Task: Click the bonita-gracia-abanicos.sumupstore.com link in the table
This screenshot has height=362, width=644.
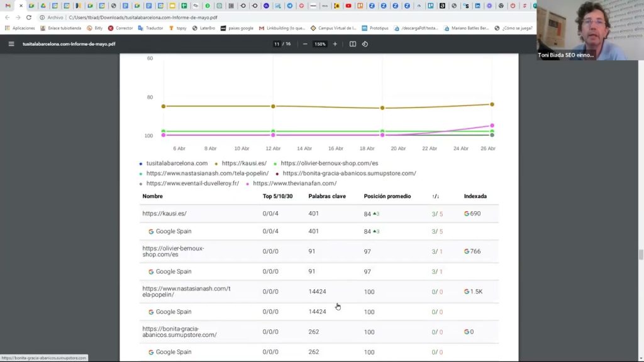Action: coord(179,332)
